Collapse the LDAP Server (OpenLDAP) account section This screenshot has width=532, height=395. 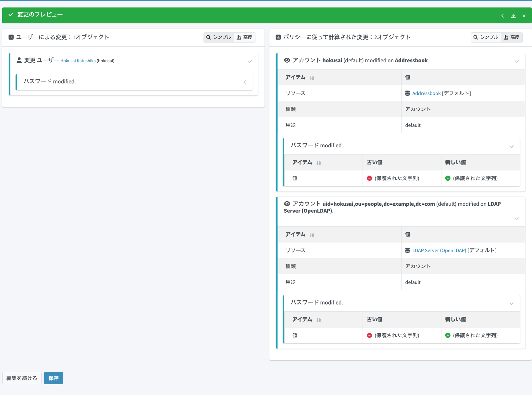tap(517, 218)
